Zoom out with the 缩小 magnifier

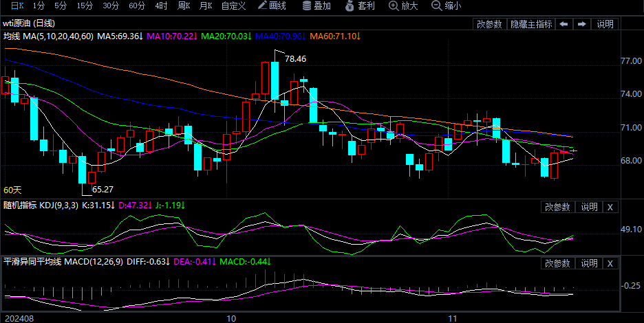[446, 6]
